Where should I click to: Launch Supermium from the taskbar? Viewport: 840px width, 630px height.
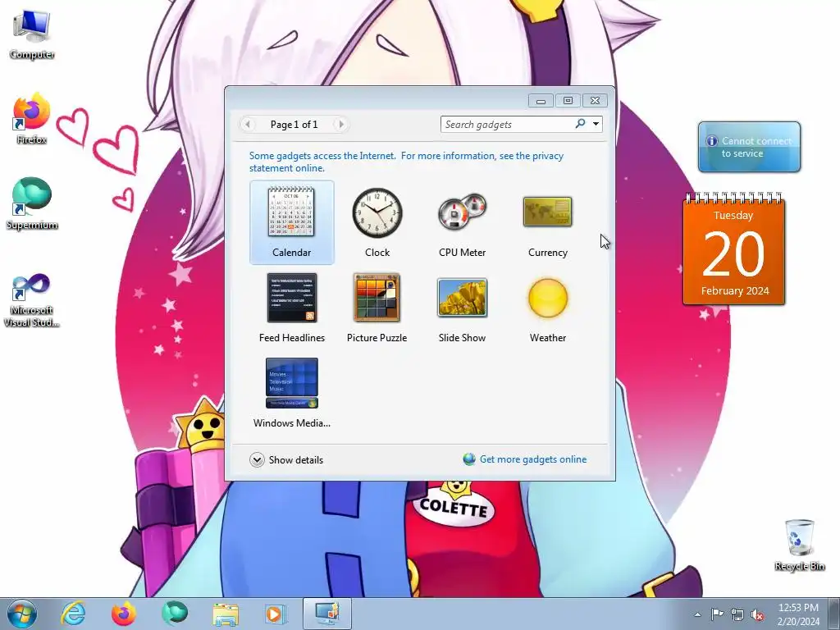175,614
